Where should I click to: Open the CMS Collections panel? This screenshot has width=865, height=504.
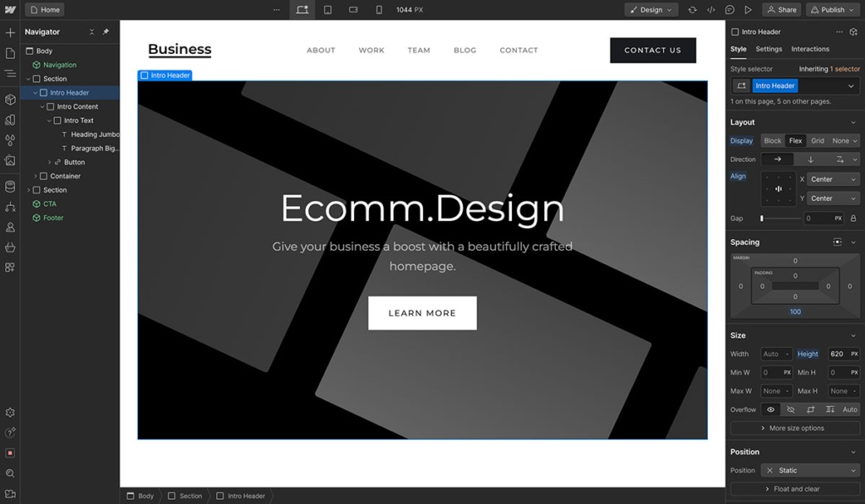(x=9, y=187)
